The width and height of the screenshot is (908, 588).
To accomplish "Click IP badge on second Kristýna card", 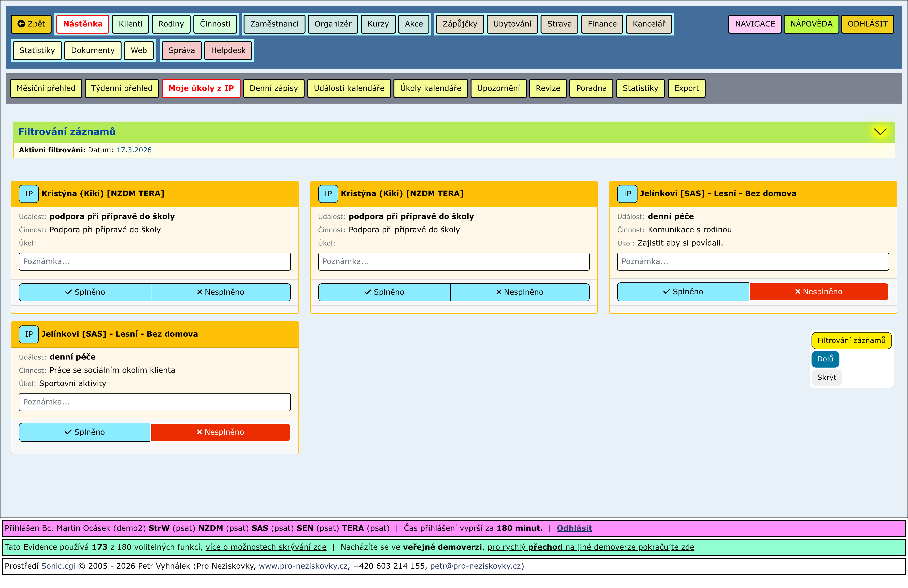I will click(328, 193).
